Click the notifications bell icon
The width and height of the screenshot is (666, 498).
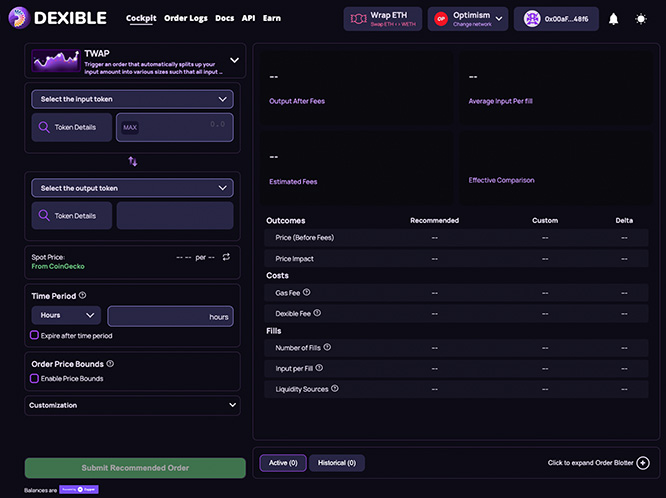tap(613, 19)
